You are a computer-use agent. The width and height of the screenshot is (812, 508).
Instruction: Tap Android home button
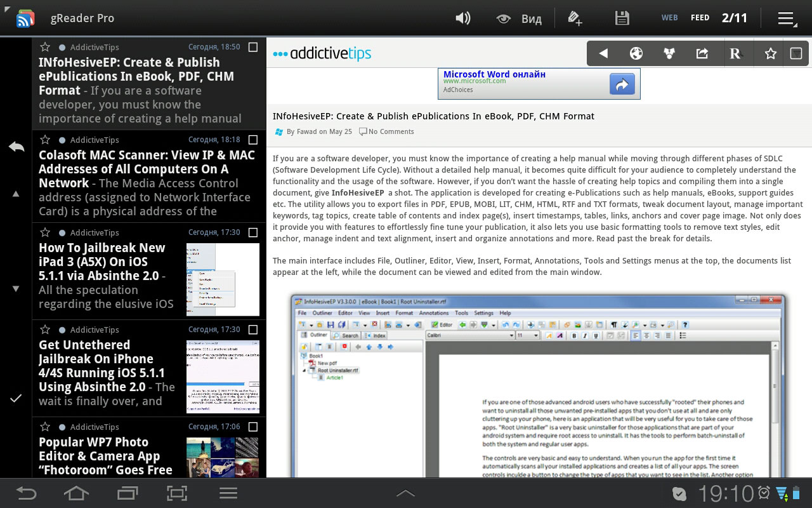pyautogui.click(x=76, y=493)
